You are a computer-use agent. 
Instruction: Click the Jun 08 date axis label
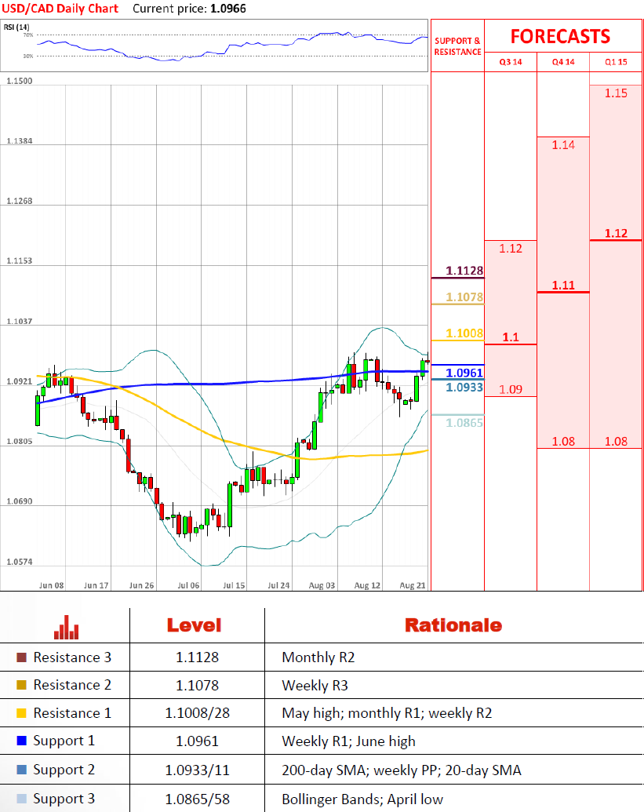coord(52,586)
